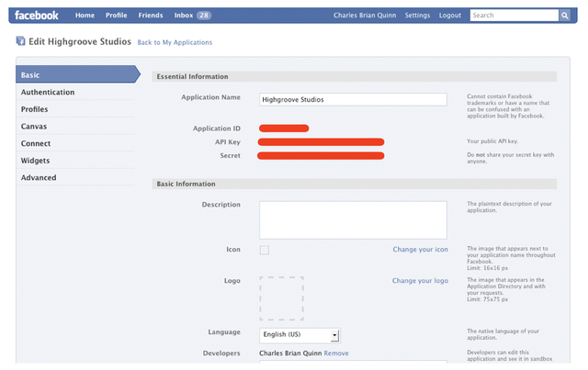Click 'Your public API key.' help text

click(492, 141)
